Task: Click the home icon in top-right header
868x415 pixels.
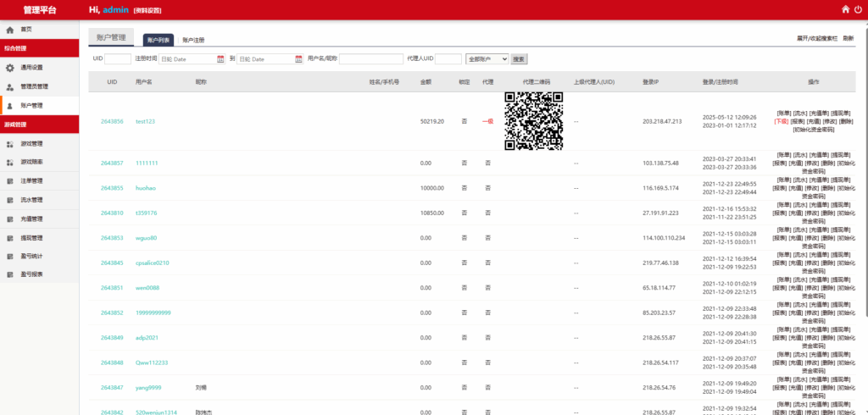Action: 845,9
